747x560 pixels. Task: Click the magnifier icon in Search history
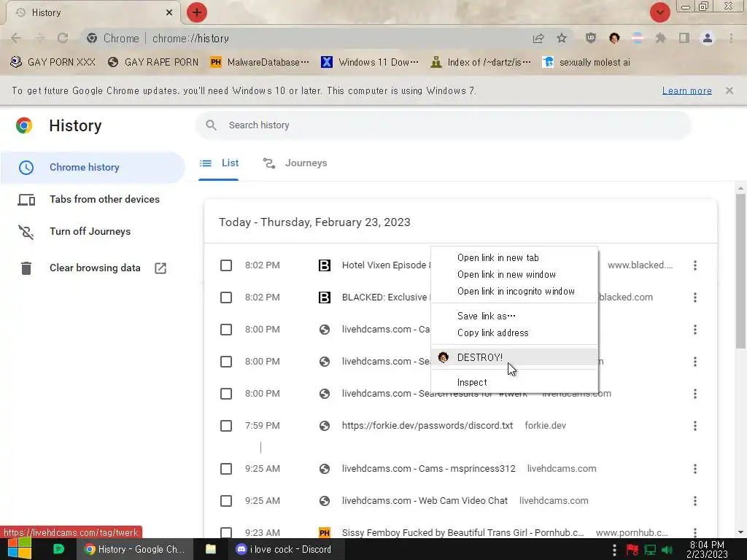point(211,125)
